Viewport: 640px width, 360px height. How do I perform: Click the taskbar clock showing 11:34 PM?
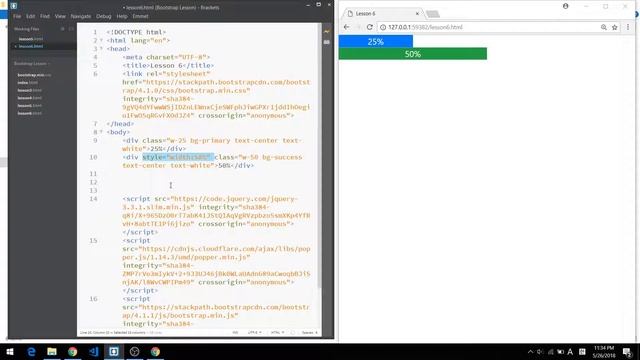pyautogui.click(x=604, y=352)
